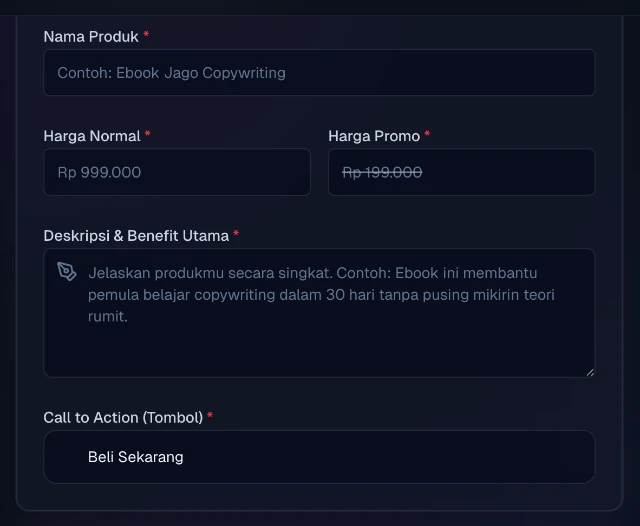This screenshot has height=526, width=640.
Task: Click the strikethrough "Rp 199.000" placeholder
Action: point(382,172)
